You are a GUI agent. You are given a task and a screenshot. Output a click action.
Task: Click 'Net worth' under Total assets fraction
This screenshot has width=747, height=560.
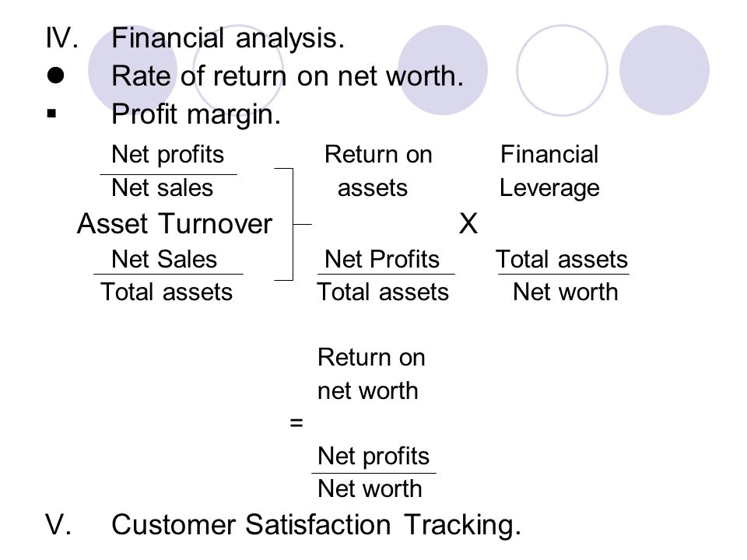[x=566, y=292]
